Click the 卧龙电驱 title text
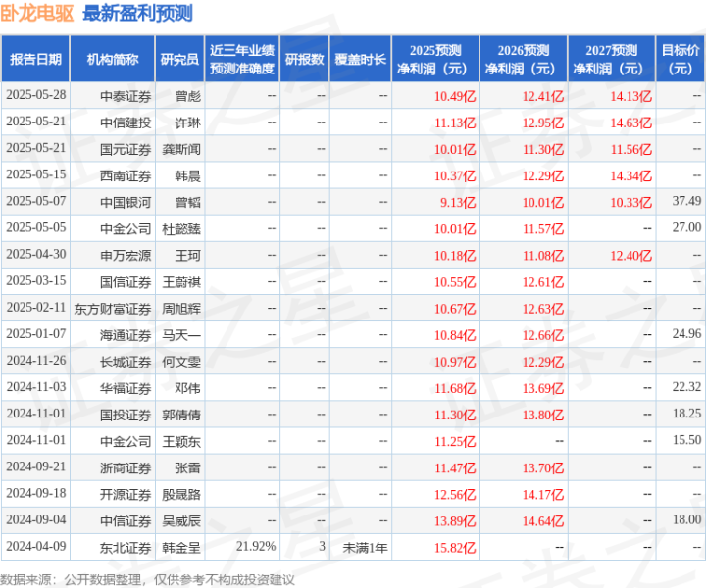Image resolution: width=706 pixels, height=588 pixels. [37, 13]
